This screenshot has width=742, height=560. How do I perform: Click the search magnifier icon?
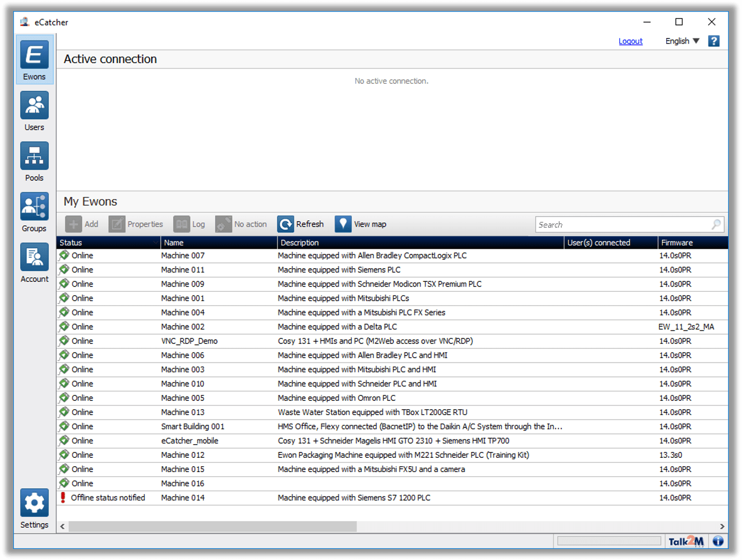click(x=716, y=224)
